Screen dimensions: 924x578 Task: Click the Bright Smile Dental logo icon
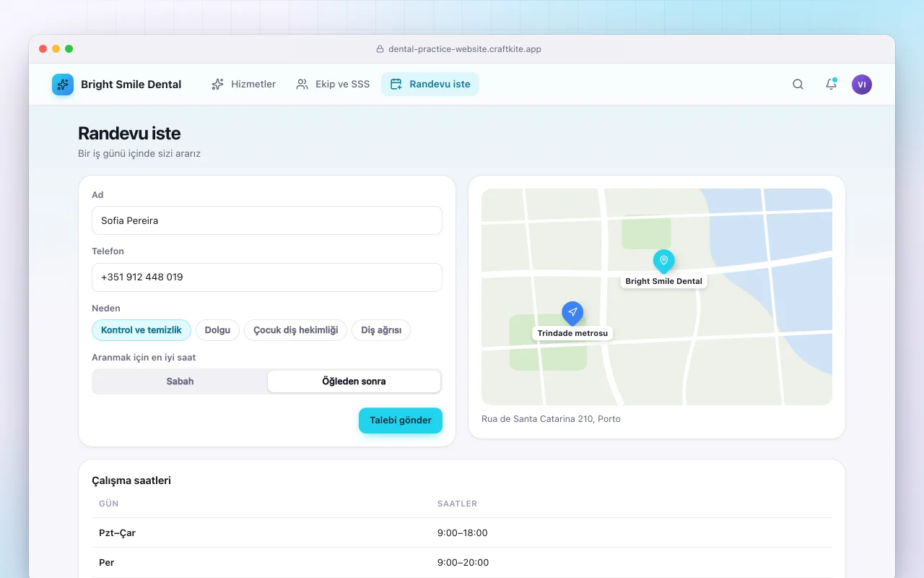coord(63,85)
